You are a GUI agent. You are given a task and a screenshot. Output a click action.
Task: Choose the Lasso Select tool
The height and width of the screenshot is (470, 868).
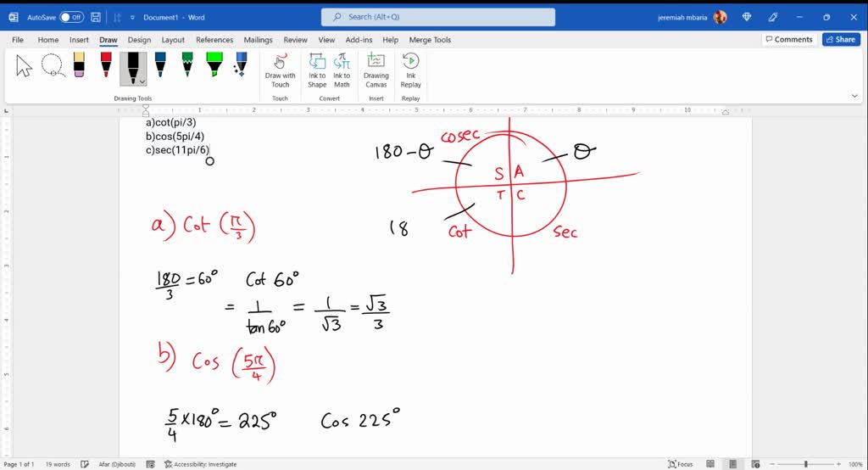point(53,65)
